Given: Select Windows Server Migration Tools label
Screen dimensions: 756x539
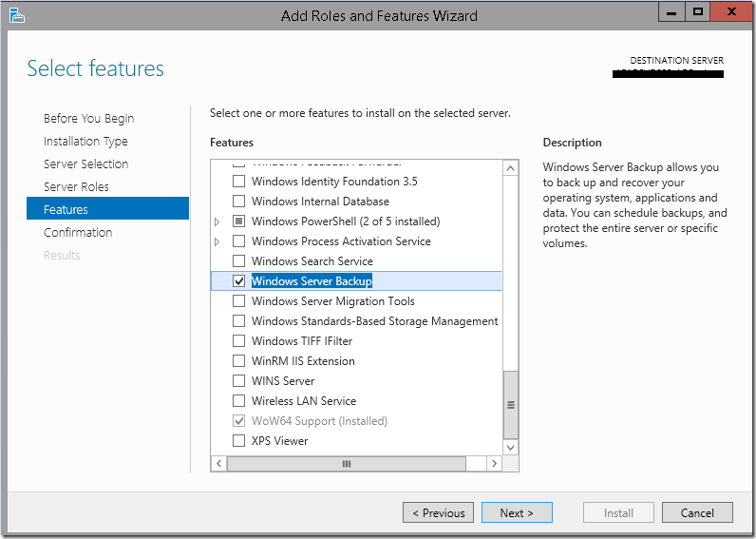Looking at the screenshot, I should tap(332, 301).
